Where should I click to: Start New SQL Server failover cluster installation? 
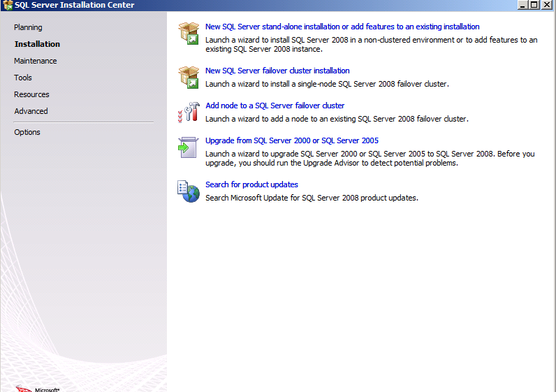[277, 71]
